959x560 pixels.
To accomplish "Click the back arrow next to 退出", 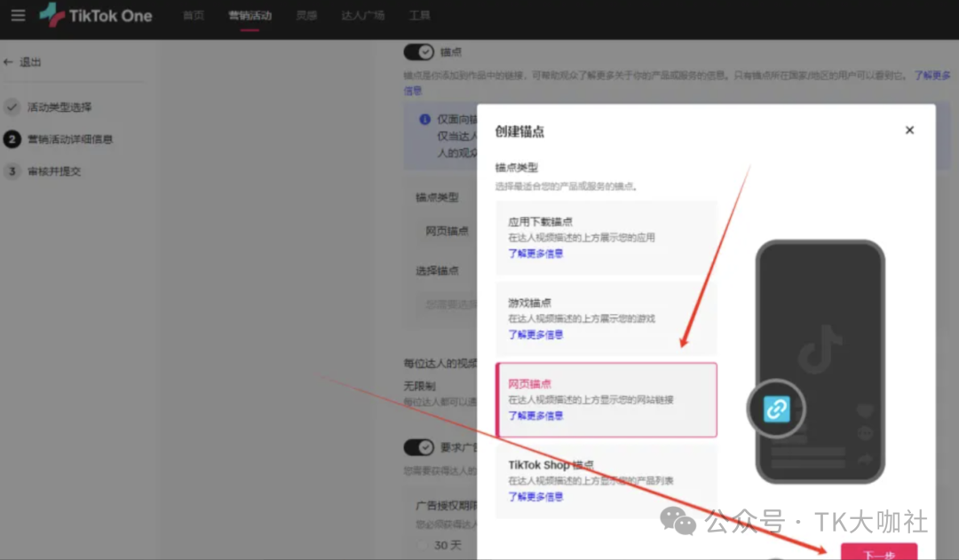I will (x=9, y=62).
